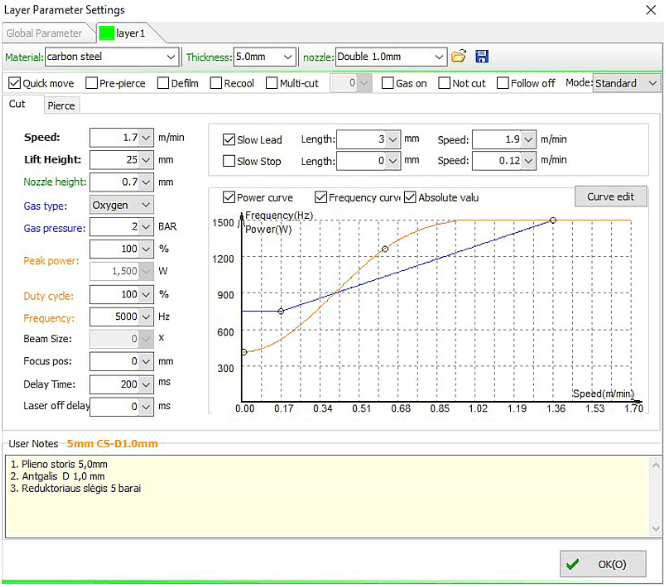Expand Slow Lead Length dropdown arrow
The image size is (666, 587).
click(x=392, y=139)
